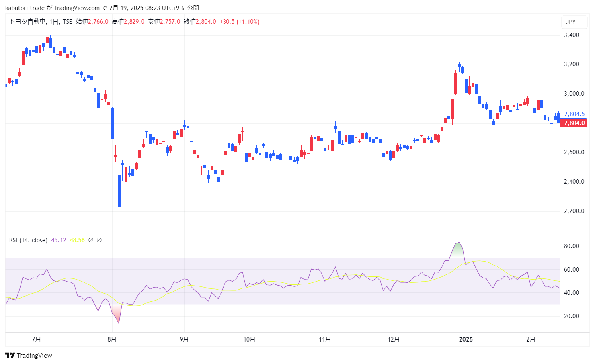The width and height of the screenshot is (595, 364).
Task: Click the 2,200.0 price axis label
Action: pyautogui.click(x=574, y=211)
